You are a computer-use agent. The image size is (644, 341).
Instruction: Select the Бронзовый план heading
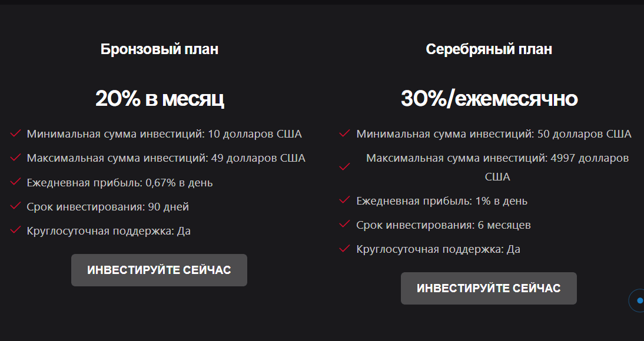click(160, 49)
